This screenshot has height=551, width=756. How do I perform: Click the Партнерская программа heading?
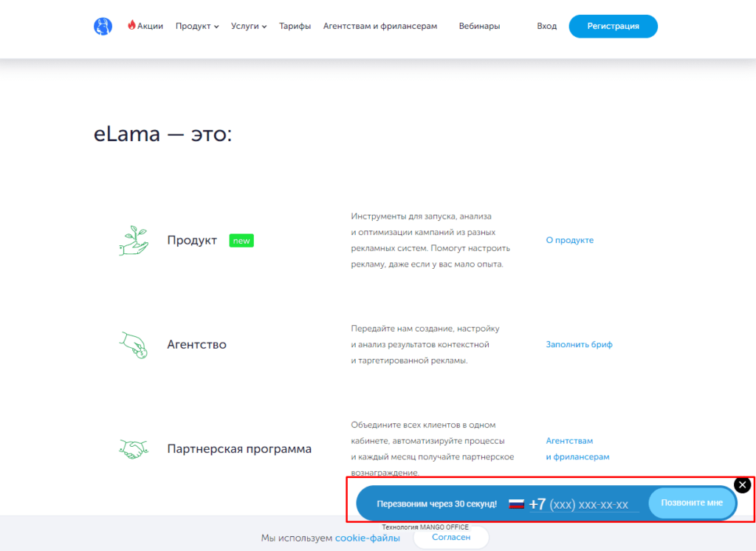[239, 449]
